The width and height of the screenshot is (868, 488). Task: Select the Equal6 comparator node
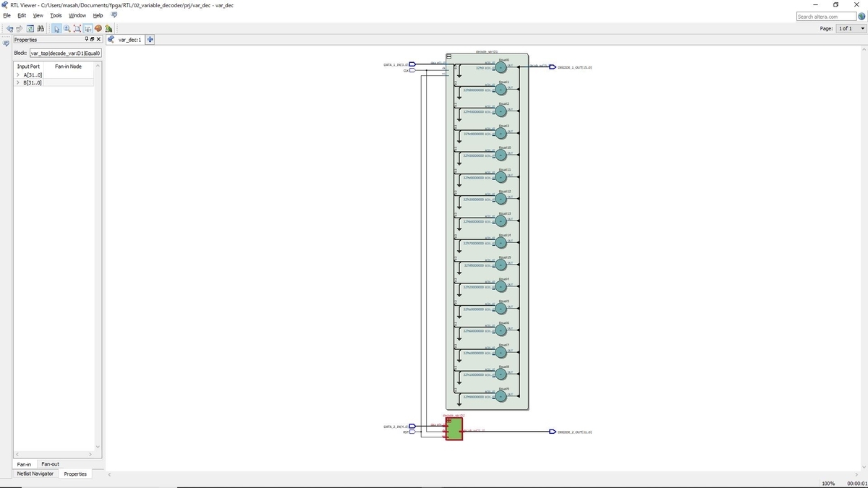pos(501,330)
